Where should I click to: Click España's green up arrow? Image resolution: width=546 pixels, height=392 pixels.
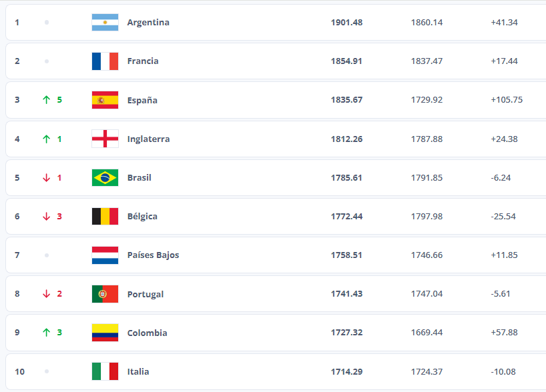click(46, 100)
